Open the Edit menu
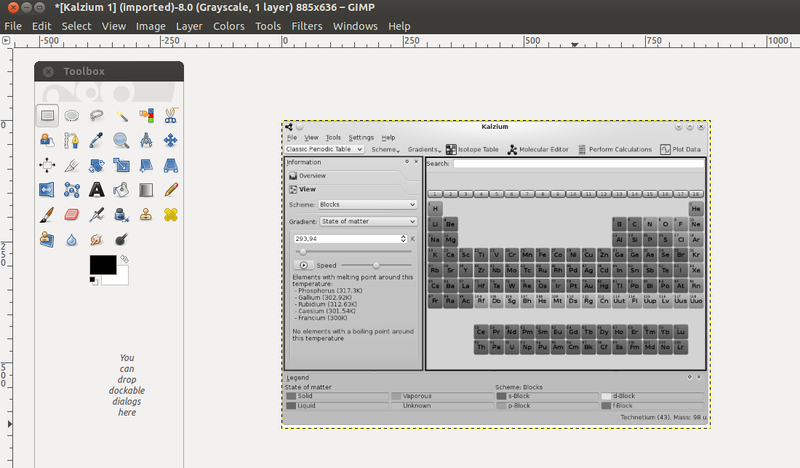The image size is (800, 468). [41, 26]
